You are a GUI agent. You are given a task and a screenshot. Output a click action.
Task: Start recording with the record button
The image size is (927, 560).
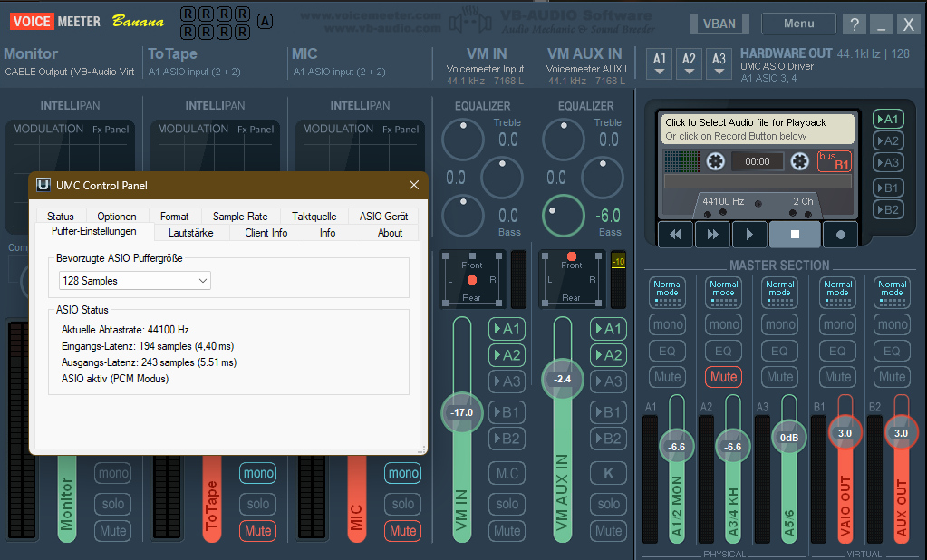[x=841, y=234]
